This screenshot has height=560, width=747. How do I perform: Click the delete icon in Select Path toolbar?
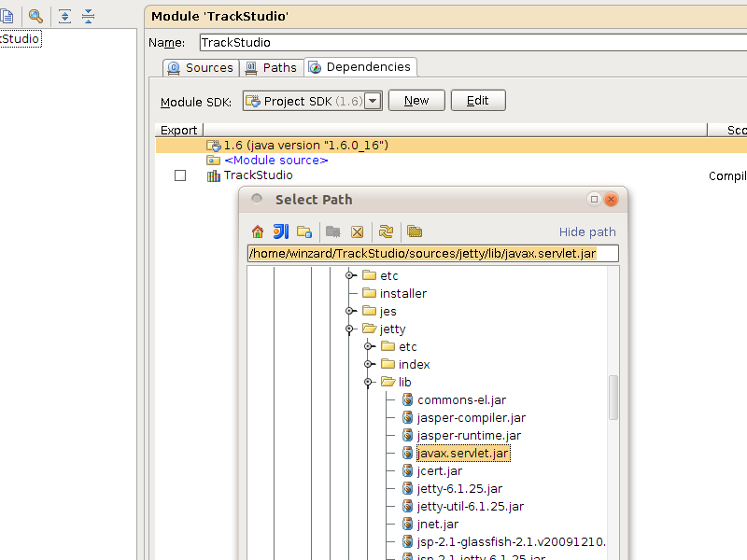[358, 231]
